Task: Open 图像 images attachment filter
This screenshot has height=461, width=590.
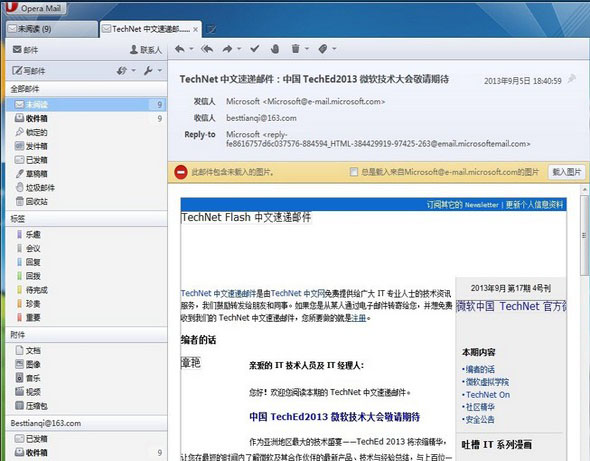Action: click(x=86, y=364)
